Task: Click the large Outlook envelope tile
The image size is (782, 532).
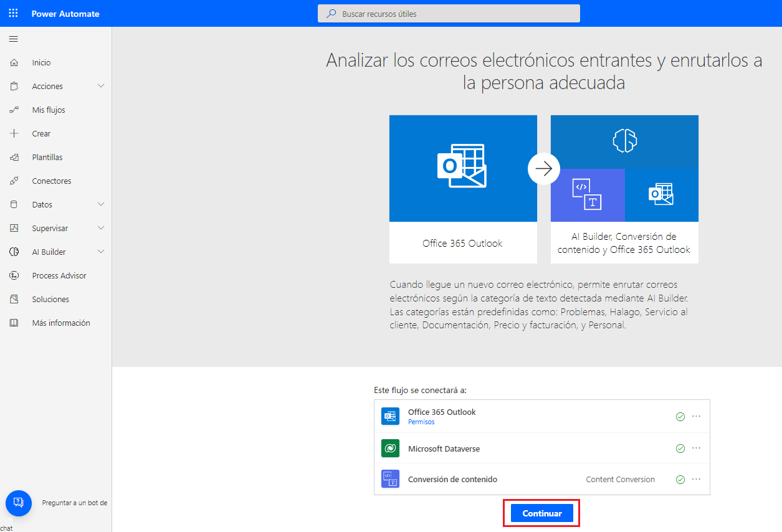Action: (463, 168)
